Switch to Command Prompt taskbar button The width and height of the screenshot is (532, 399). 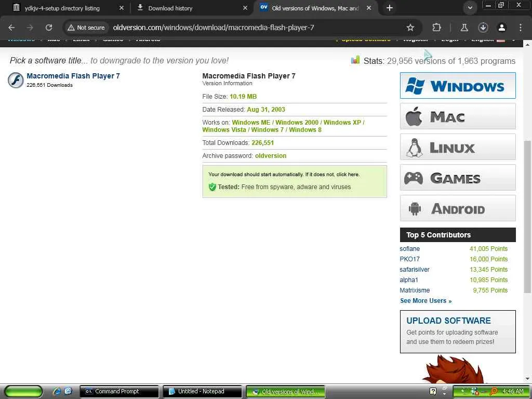pyautogui.click(x=119, y=391)
